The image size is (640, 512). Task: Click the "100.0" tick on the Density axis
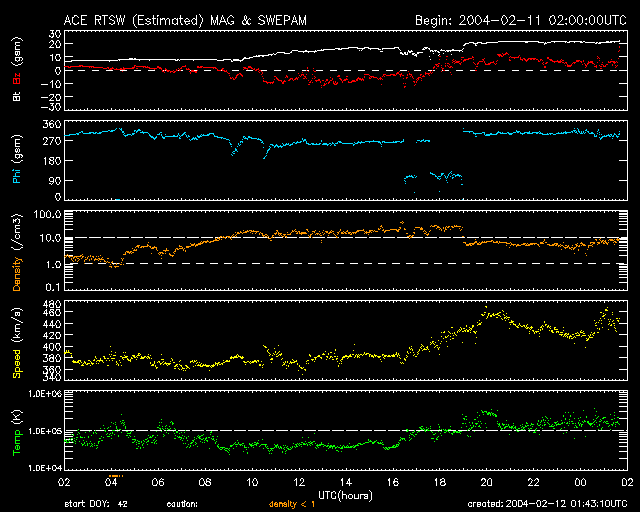[x=48, y=214]
